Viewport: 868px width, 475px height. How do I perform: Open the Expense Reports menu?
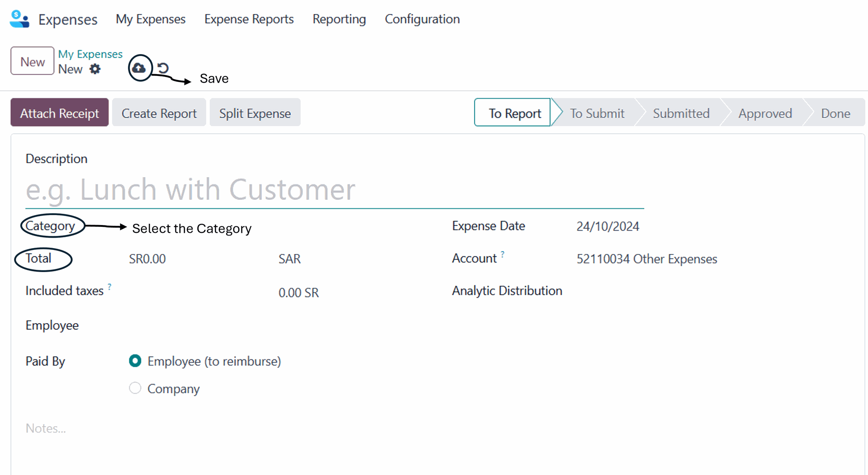tap(249, 19)
